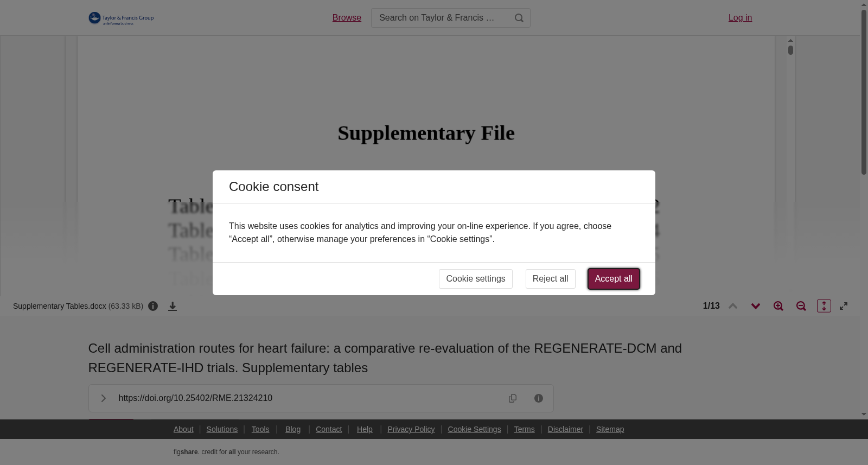Go to previous page arrow

pos(732,306)
